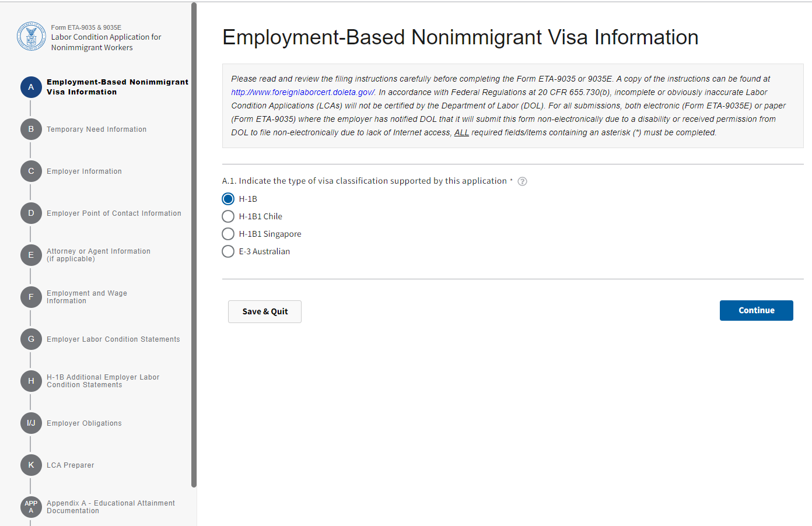Select the H-1B radio button

click(228, 199)
